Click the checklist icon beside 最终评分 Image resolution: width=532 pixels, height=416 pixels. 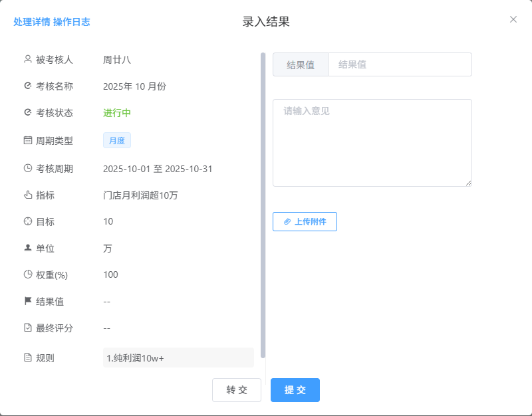28,328
